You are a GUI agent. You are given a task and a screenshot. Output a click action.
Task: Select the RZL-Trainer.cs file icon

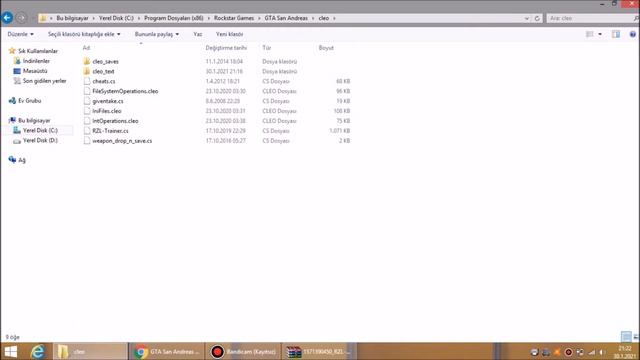[x=87, y=131]
